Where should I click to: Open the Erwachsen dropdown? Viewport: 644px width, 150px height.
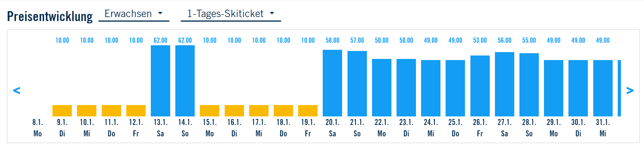point(133,14)
